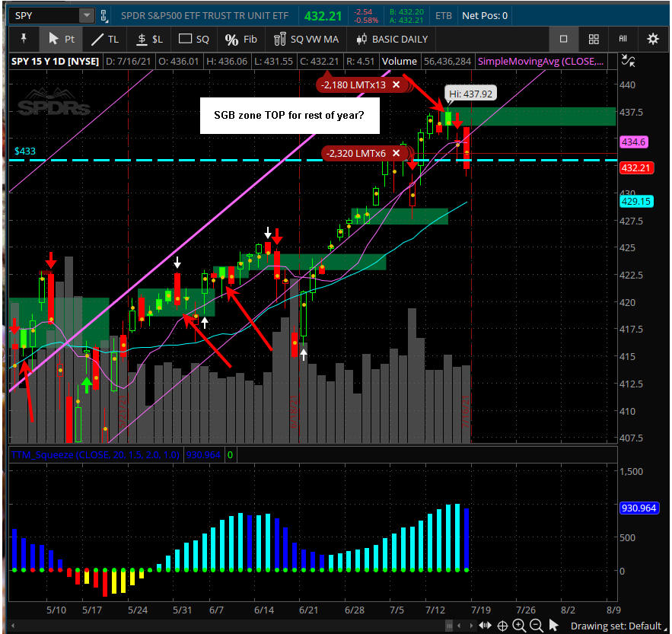Click the SPY symbol input field
The image size is (672, 634).
45,16
